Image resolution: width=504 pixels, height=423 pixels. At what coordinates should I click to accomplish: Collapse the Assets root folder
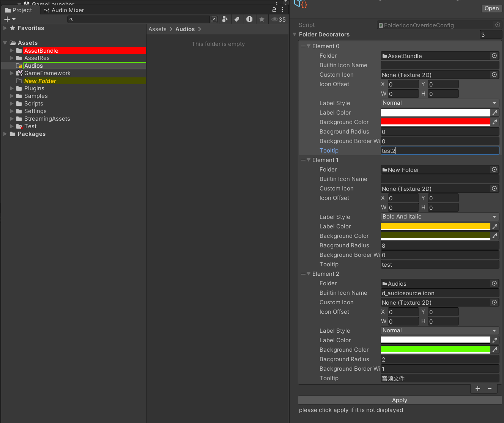point(5,43)
